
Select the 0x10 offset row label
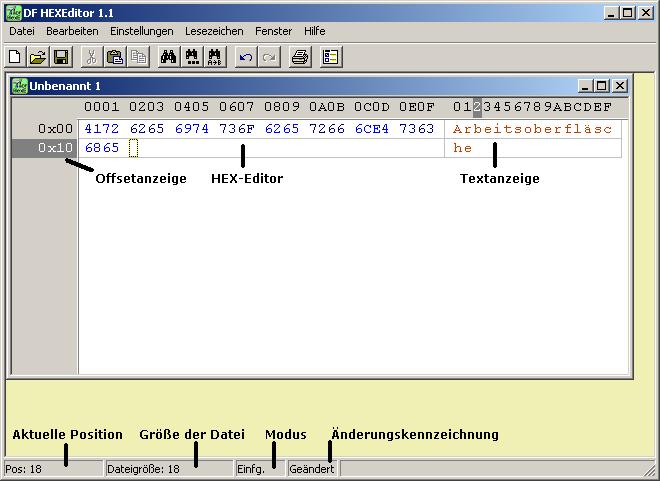(55, 148)
